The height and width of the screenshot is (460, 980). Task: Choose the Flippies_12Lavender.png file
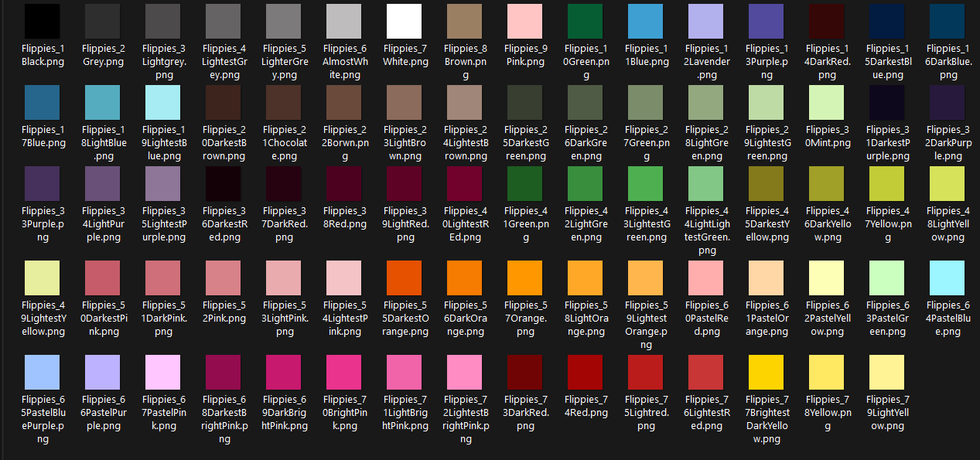pos(706,21)
